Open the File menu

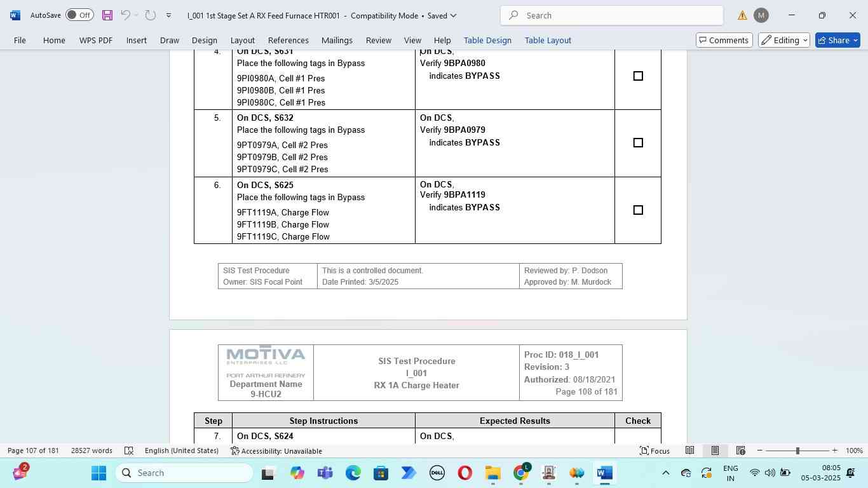tap(20, 40)
